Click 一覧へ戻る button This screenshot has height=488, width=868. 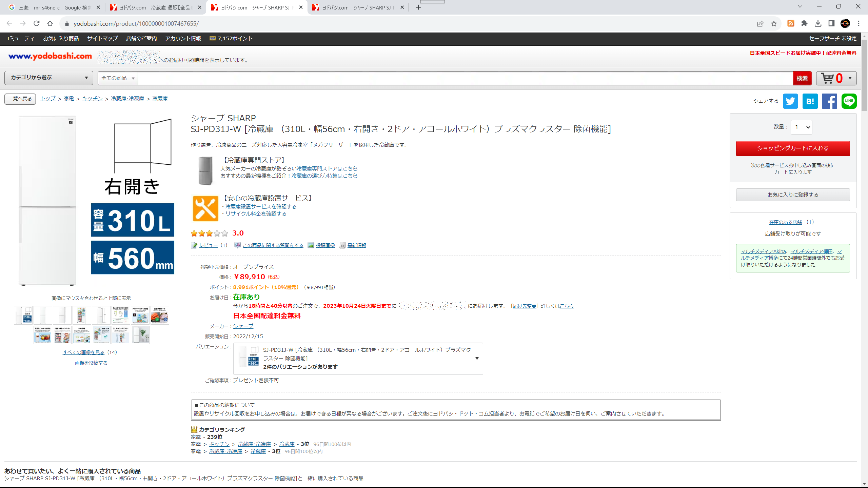[x=20, y=99]
